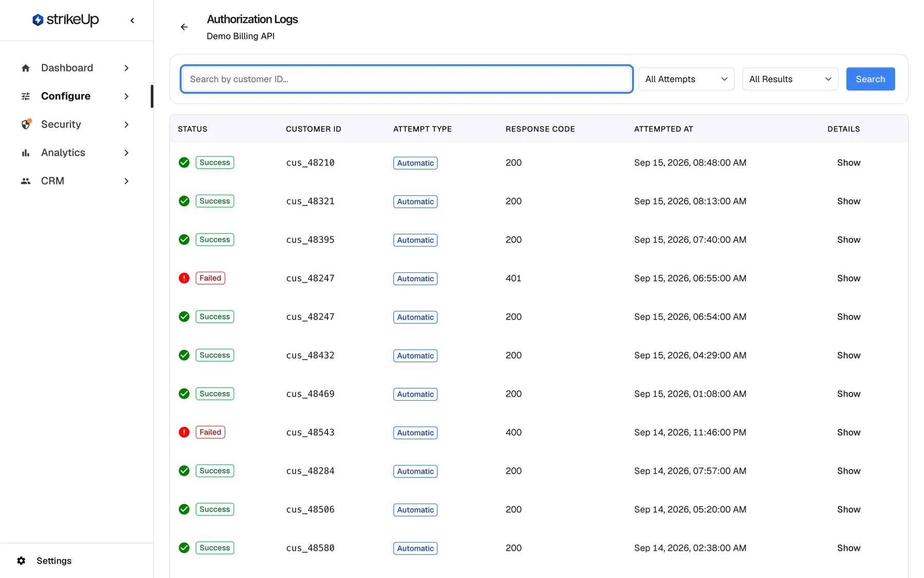Click the Configure sliders icon

pos(26,96)
